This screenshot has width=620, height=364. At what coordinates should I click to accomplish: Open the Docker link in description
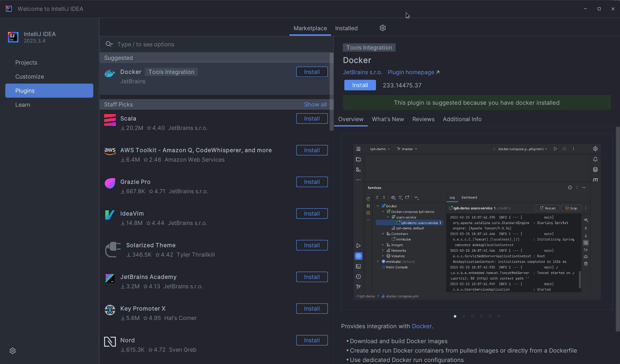[x=422, y=326]
